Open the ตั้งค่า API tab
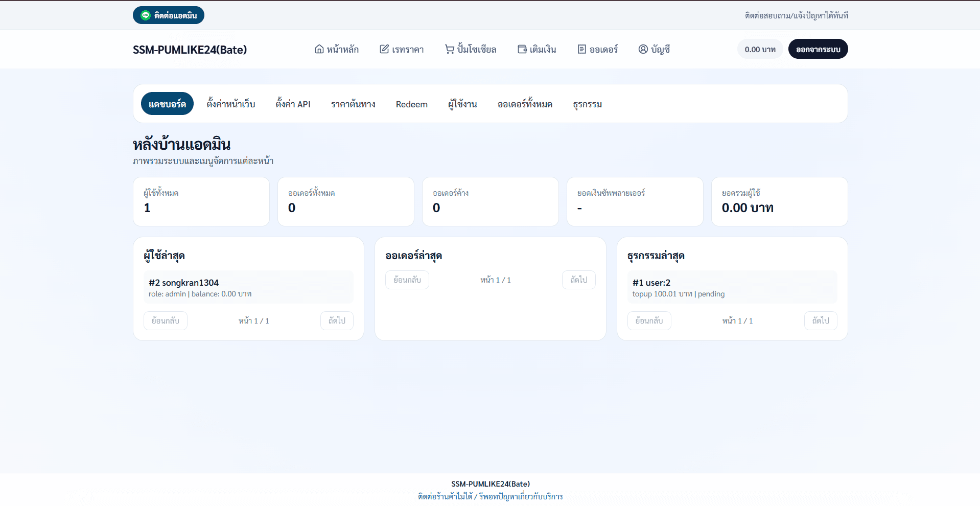This screenshot has height=506, width=980. (x=293, y=104)
